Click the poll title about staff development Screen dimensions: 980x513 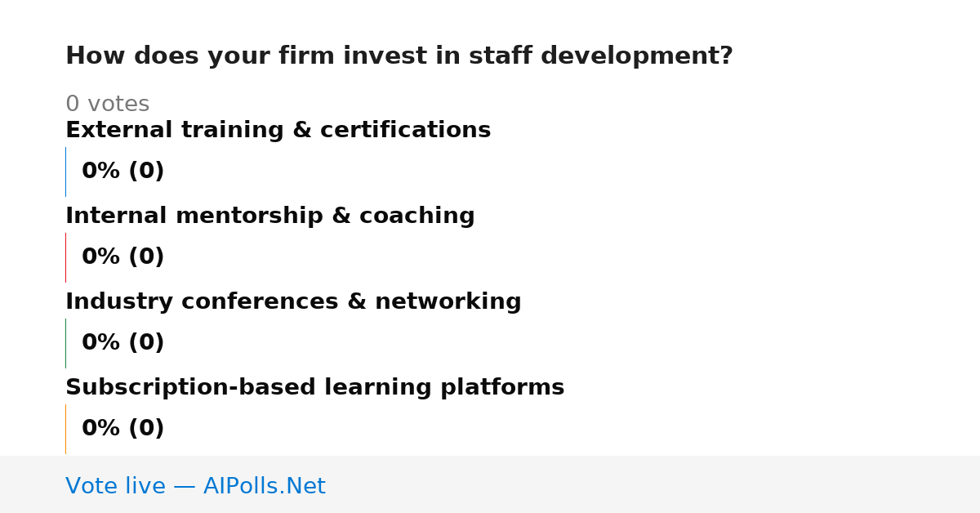[x=399, y=56]
